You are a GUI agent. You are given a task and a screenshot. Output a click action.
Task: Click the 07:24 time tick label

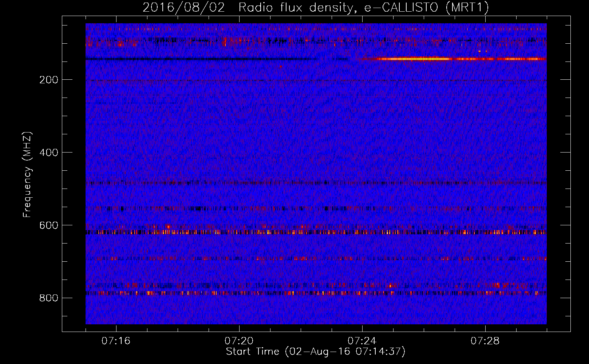362,341
